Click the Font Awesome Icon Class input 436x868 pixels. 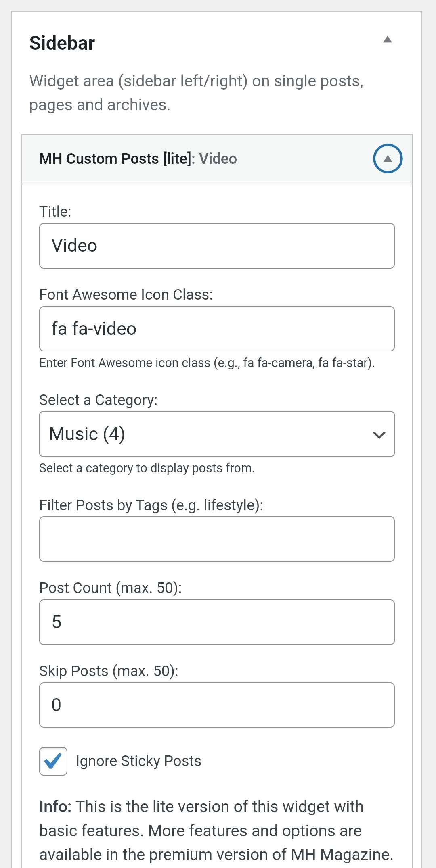click(x=217, y=329)
